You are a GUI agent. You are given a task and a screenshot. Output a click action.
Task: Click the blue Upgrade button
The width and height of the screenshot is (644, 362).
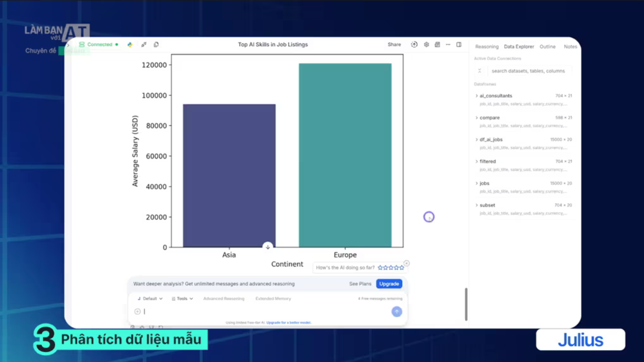tap(389, 284)
